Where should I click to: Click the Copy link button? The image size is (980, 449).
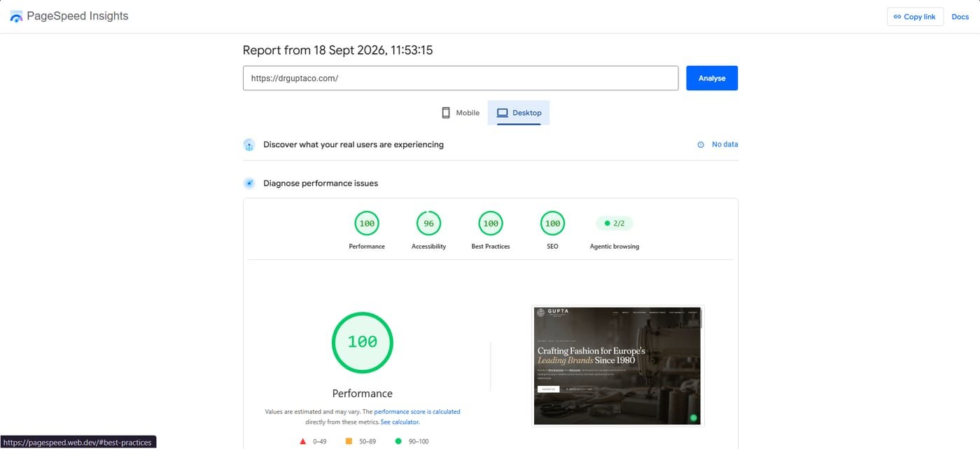click(x=915, y=17)
